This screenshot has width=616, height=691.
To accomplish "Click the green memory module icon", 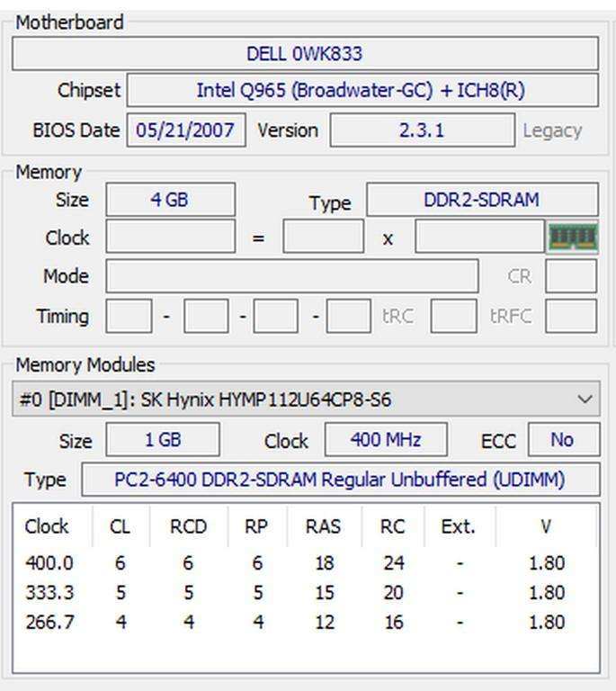I will 573,238.
